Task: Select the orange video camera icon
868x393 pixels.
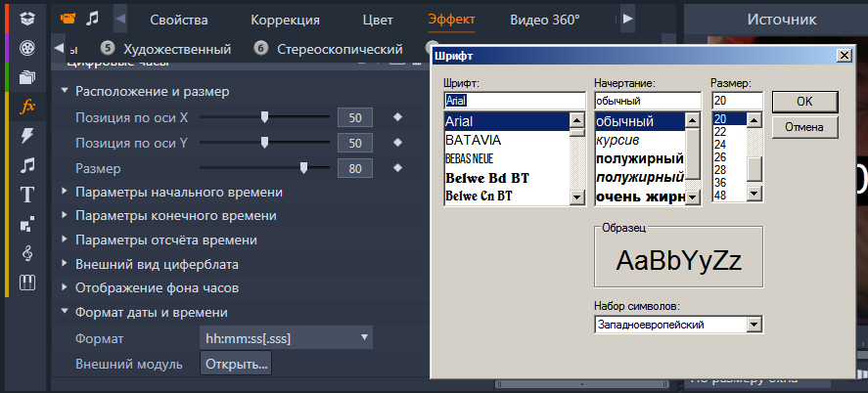Action: pyautogui.click(x=68, y=20)
